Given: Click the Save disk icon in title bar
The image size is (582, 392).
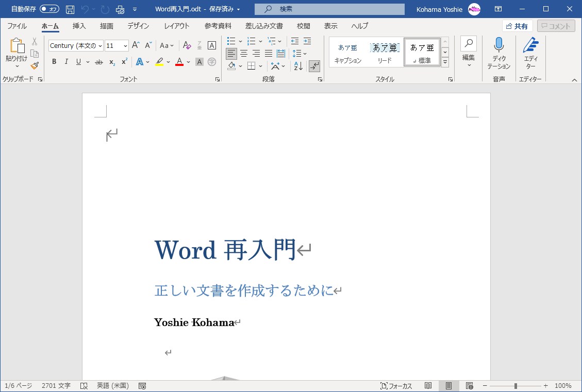Looking at the screenshot, I should tap(70, 9).
